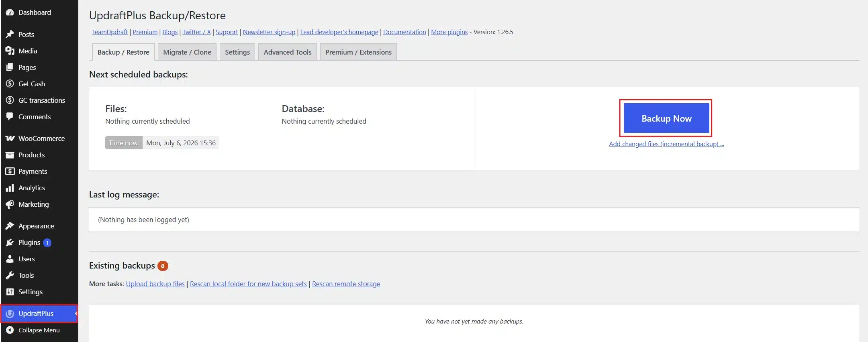Open the Support link
Image resolution: width=868 pixels, height=342 pixels.
pyautogui.click(x=227, y=32)
